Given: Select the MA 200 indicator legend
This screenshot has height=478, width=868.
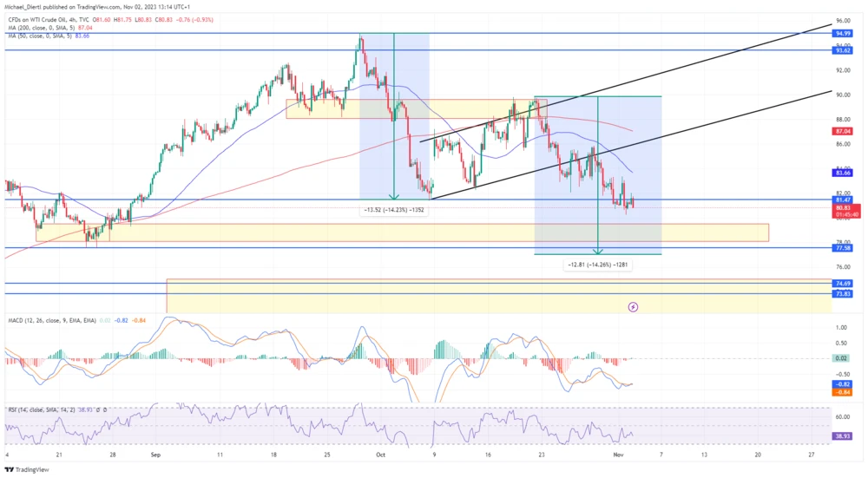Looking at the screenshot, I should click(x=49, y=27).
